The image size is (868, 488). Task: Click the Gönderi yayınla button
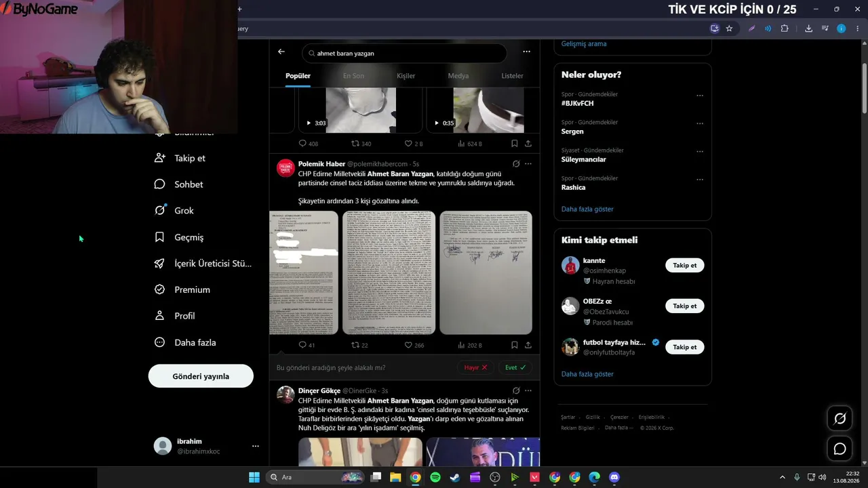[201, 376]
